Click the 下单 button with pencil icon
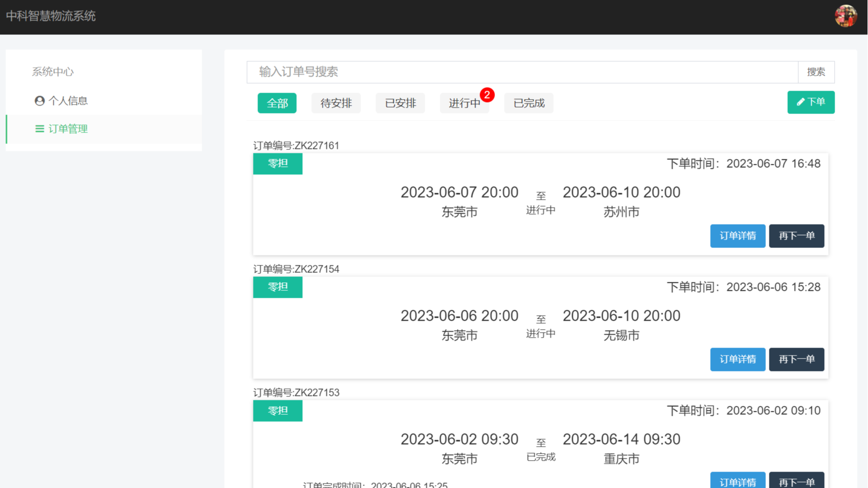 click(810, 102)
